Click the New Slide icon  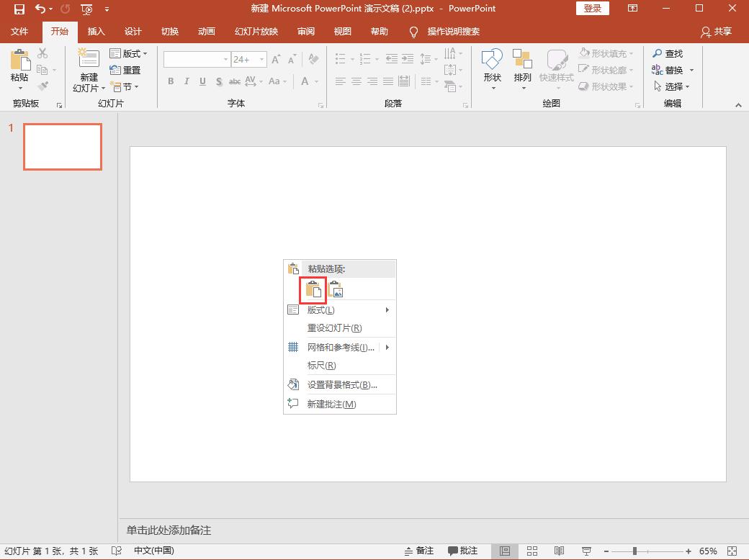click(89, 60)
